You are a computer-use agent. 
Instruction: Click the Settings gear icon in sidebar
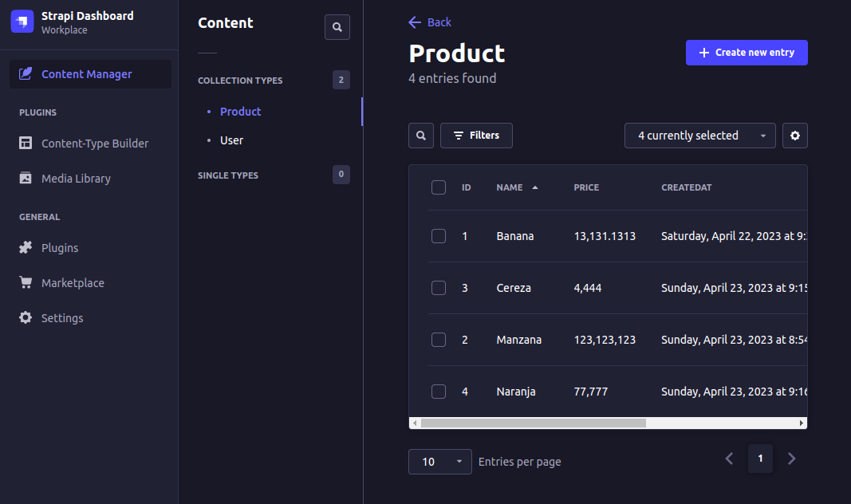26,317
